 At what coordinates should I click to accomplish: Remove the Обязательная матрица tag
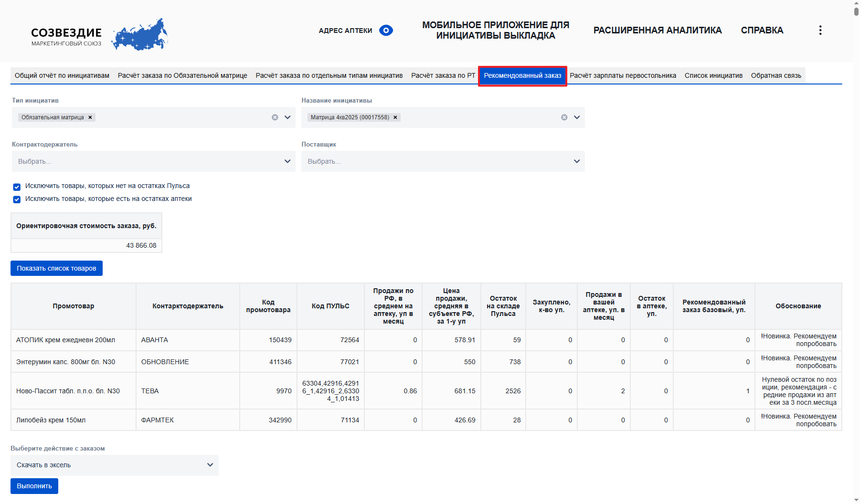point(90,117)
